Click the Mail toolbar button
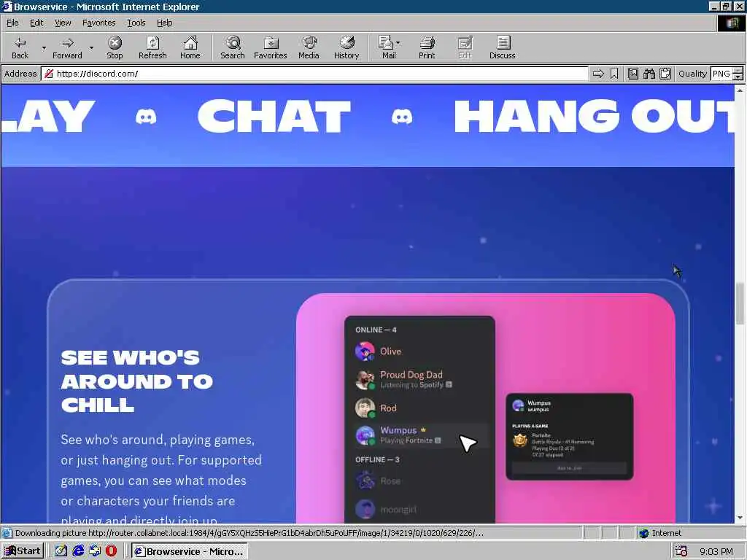This screenshot has height=560, width=747. point(388,47)
